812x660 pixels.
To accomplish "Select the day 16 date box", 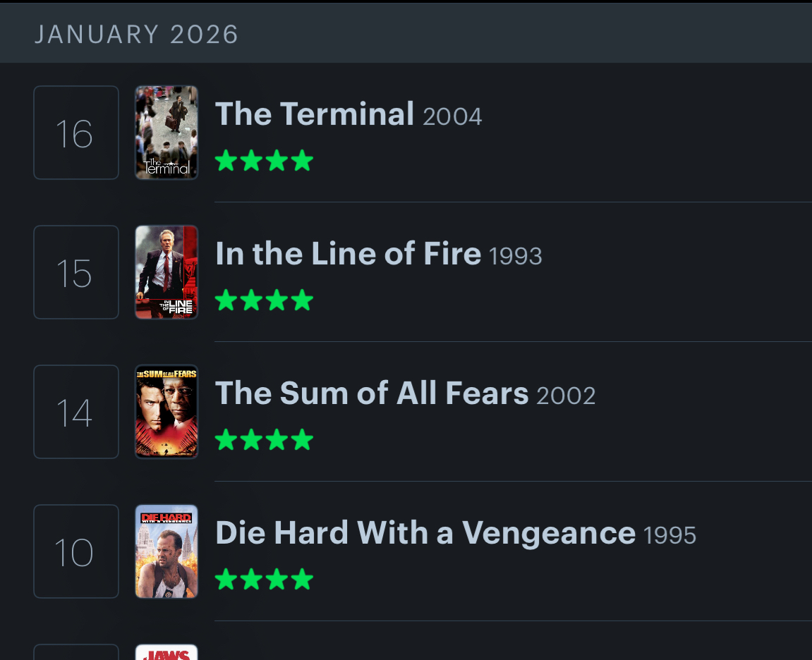I will coord(76,133).
